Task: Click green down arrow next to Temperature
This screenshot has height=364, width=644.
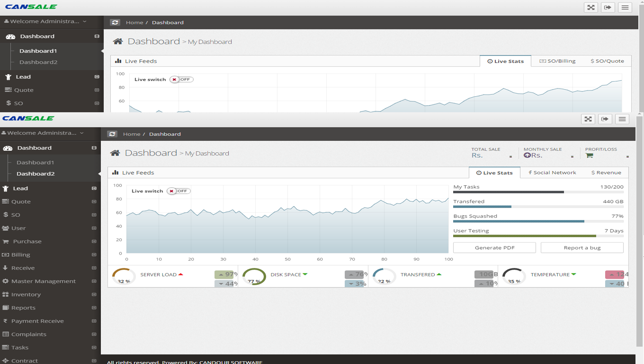Action: 573,274
